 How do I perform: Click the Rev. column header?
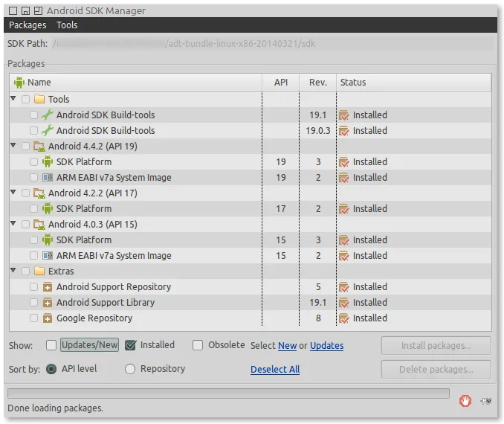[x=318, y=83]
